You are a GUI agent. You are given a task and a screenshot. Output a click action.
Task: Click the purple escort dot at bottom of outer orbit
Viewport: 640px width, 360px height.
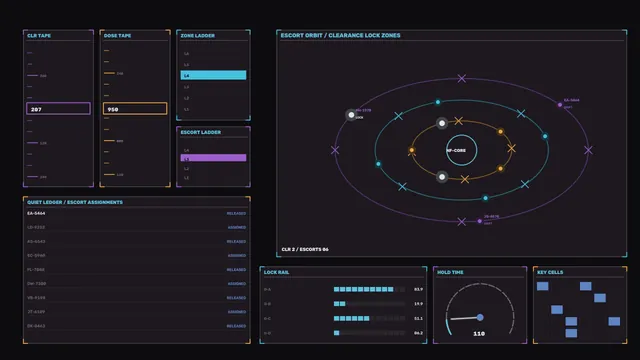[x=480, y=221]
